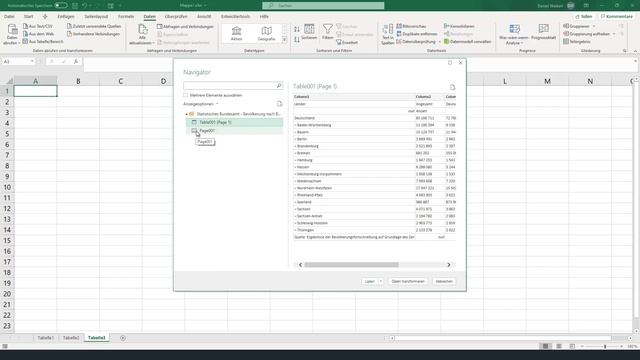This screenshot has width=640, height=360.
Task: Open the Erweitert filter option
Action: 347,42
